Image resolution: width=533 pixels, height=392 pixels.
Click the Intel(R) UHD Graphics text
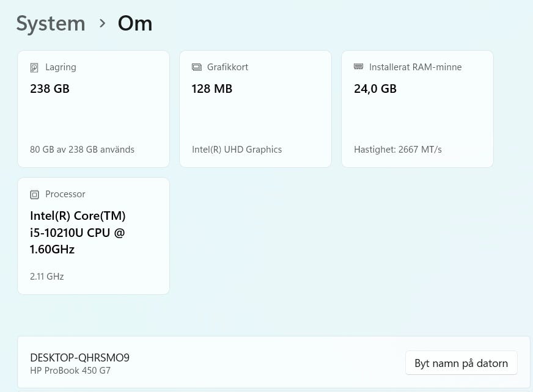coord(237,150)
